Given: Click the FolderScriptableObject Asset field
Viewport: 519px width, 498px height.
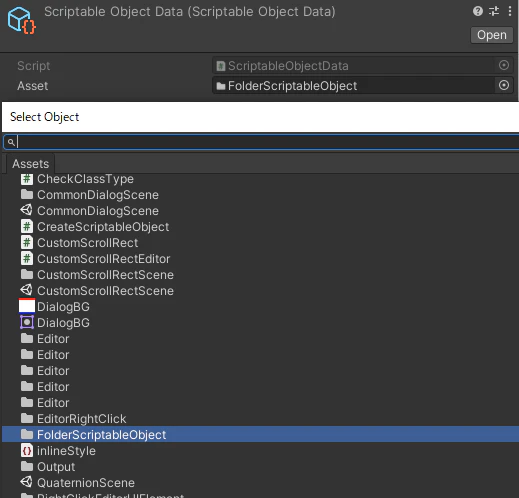Looking at the screenshot, I should click(353, 86).
